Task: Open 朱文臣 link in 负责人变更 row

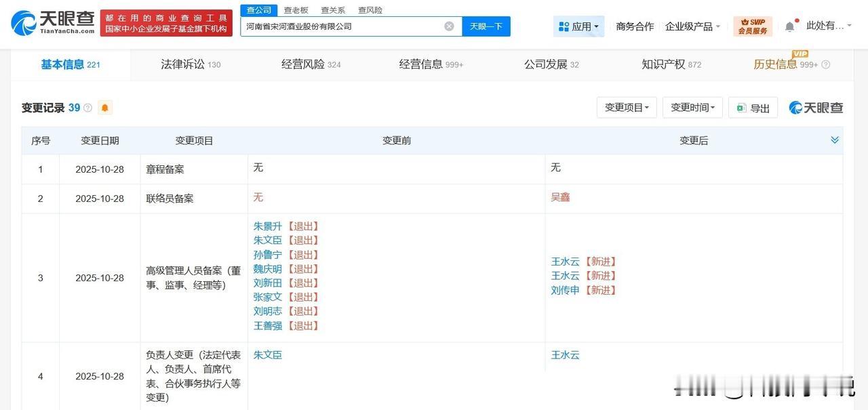Action: click(268, 355)
